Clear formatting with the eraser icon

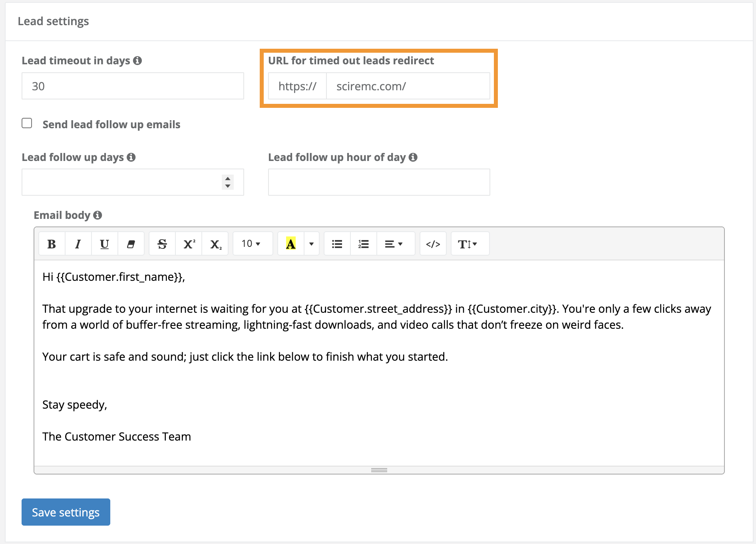(131, 243)
